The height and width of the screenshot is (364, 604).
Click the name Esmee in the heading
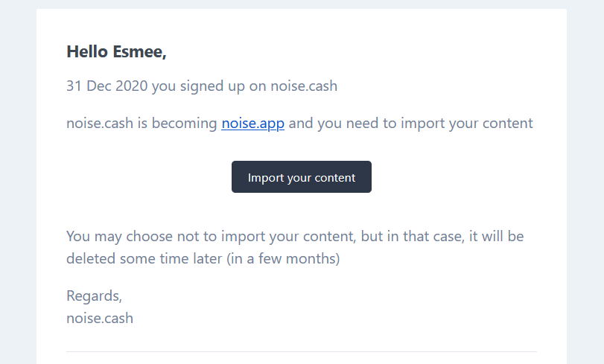(139, 51)
